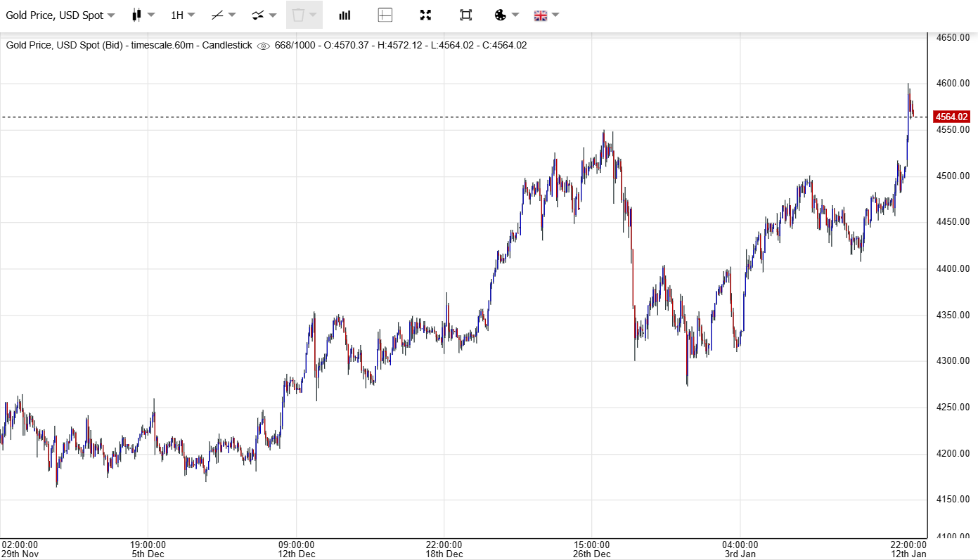Click the candlestick chart type icon
978x560 pixels.
(136, 15)
